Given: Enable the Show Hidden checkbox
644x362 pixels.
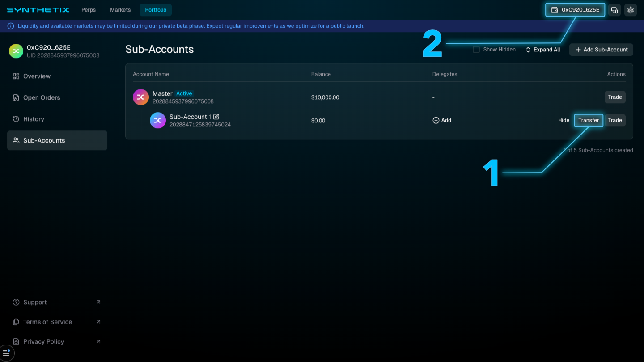Looking at the screenshot, I should pos(476,49).
